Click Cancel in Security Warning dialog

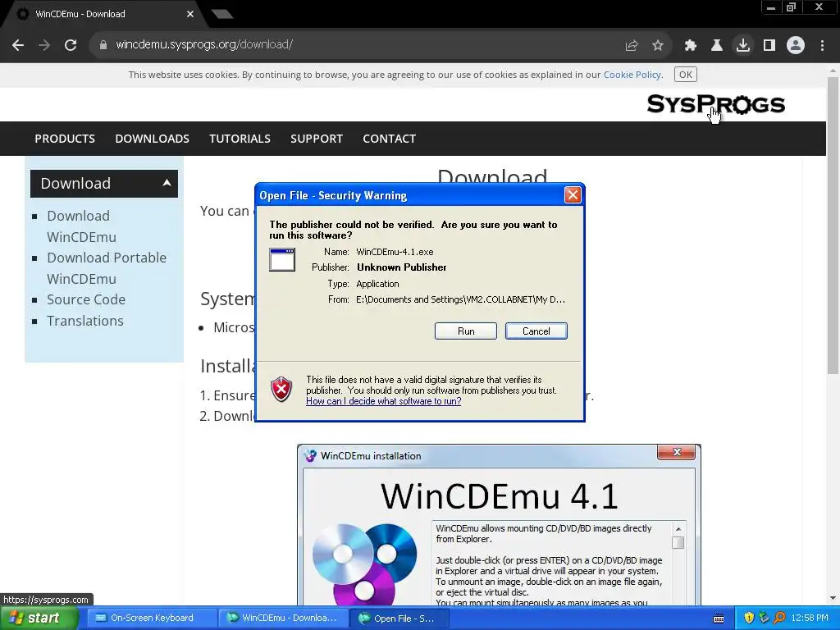pyautogui.click(x=536, y=331)
